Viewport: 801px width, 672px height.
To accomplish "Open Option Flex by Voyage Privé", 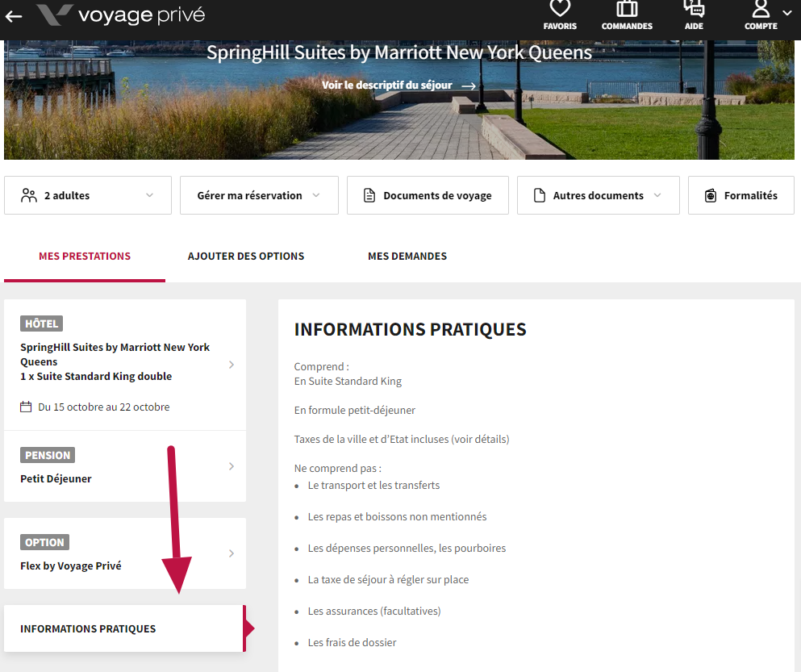I will click(125, 553).
